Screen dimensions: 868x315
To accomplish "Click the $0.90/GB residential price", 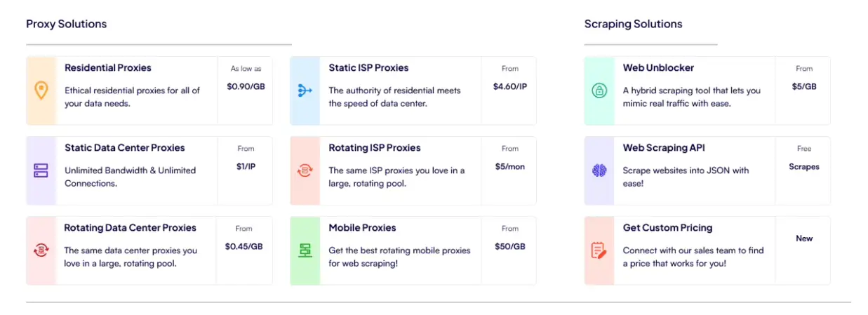I will [246, 87].
